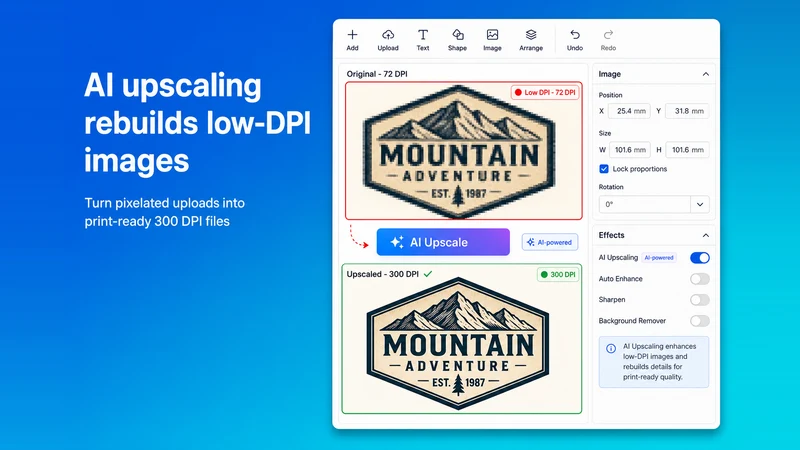Viewport: 800px width, 450px height.
Task: Click the AI Upscale button
Action: pos(443,242)
